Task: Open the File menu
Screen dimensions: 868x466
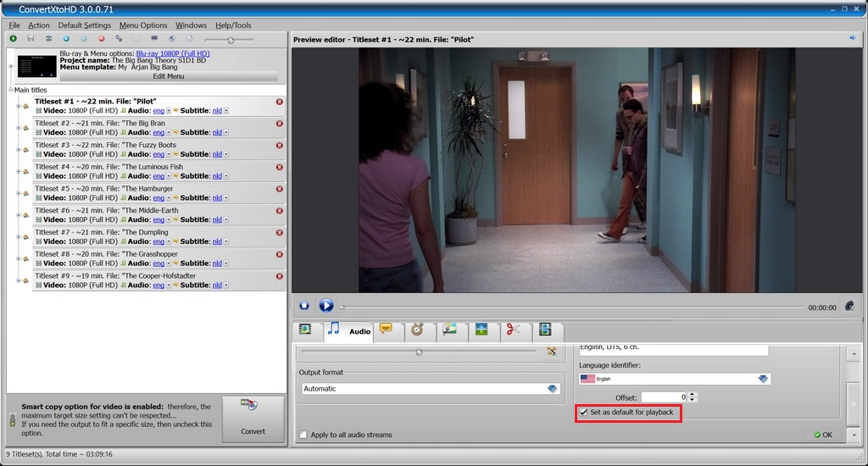Action: click(14, 25)
